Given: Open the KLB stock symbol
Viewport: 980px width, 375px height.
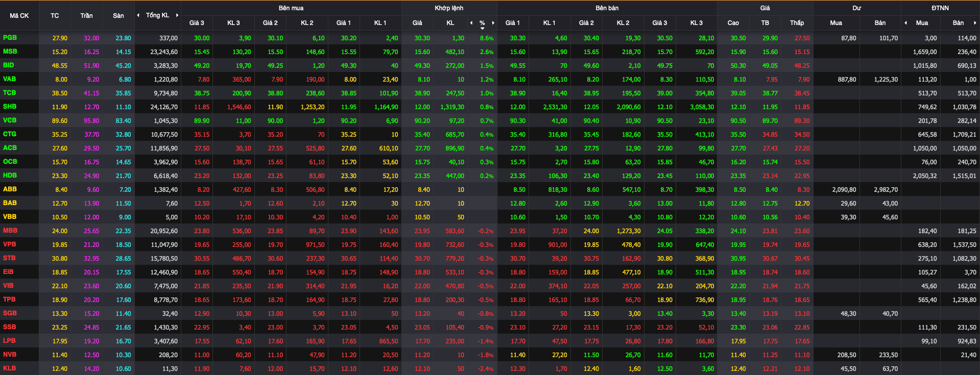Looking at the screenshot, I should [9, 368].
